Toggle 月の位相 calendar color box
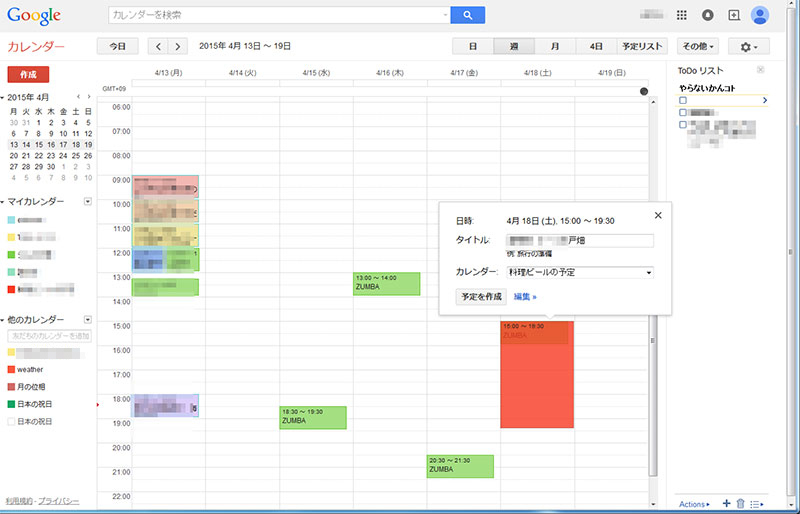Viewport: 800px width, 514px height. (x=11, y=386)
